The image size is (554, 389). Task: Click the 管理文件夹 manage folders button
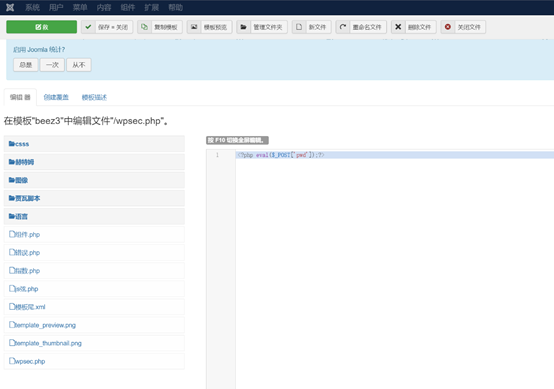[x=262, y=27]
